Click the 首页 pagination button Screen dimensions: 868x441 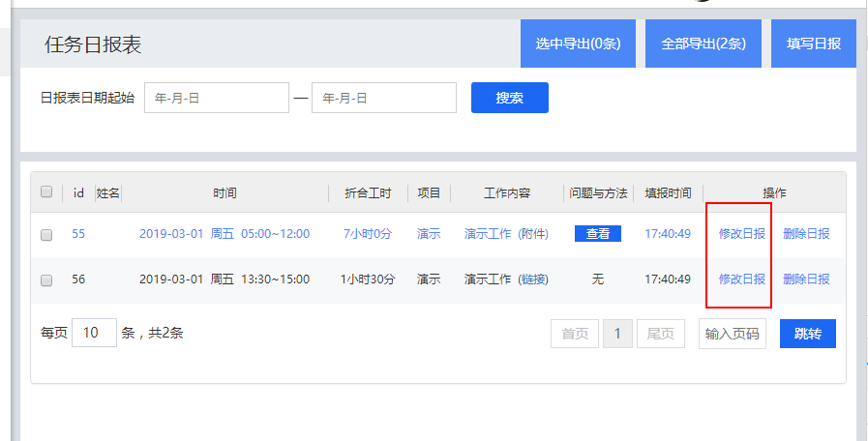tap(575, 334)
